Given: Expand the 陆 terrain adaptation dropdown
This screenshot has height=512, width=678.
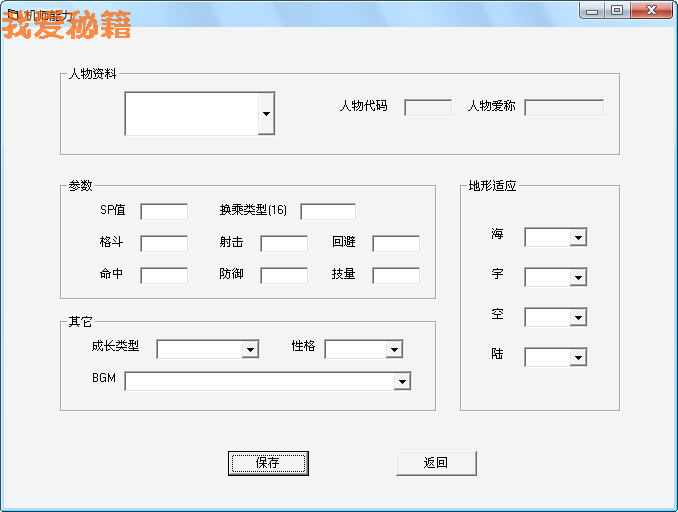Looking at the screenshot, I should [577, 357].
